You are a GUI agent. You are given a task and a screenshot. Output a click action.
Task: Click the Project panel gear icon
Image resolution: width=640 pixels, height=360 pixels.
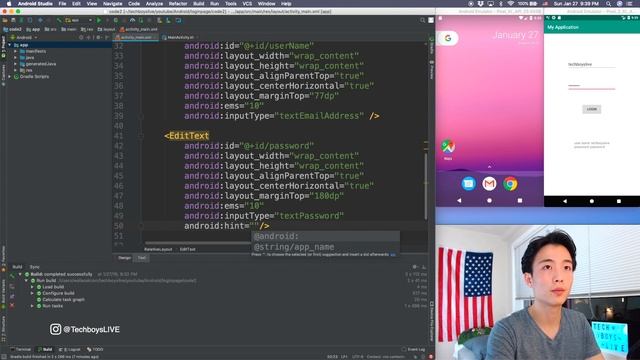point(98,38)
